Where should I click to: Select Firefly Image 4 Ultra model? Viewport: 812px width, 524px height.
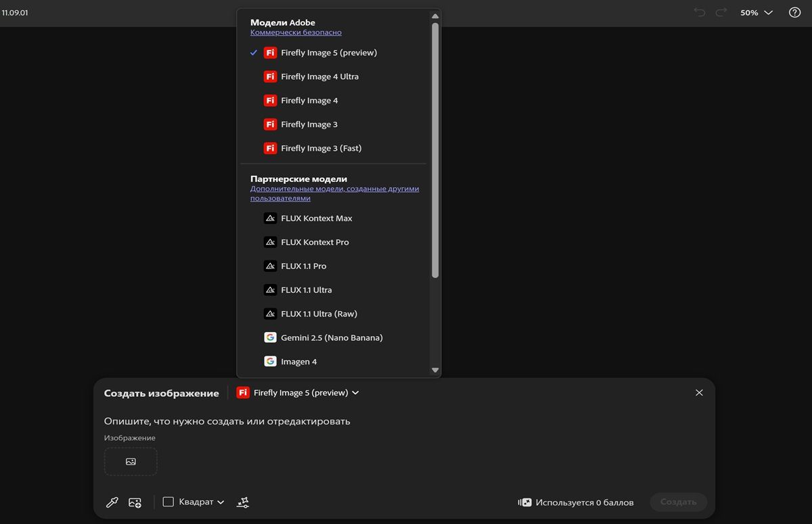tap(319, 76)
